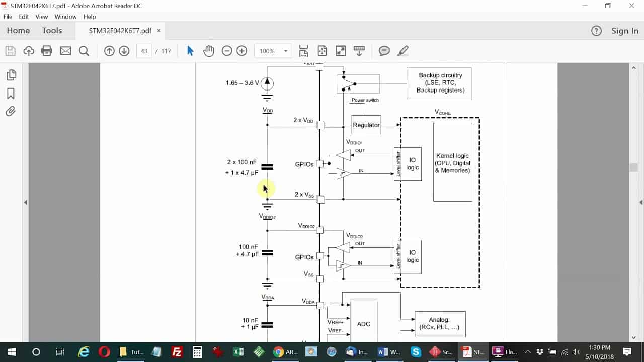The height and width of the screenshot is (362, 644).
Task: Open Bookmarks panel icon
Action: 11,94
